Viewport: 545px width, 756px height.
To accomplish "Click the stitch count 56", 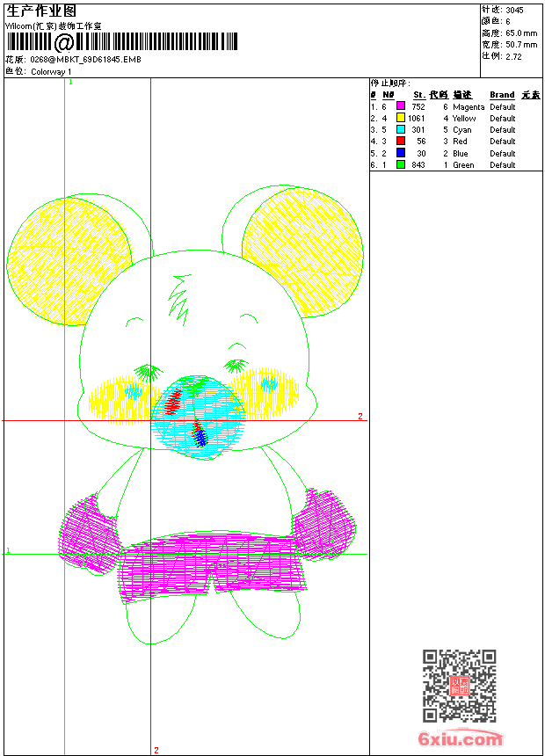I will [x=421, y=142].
